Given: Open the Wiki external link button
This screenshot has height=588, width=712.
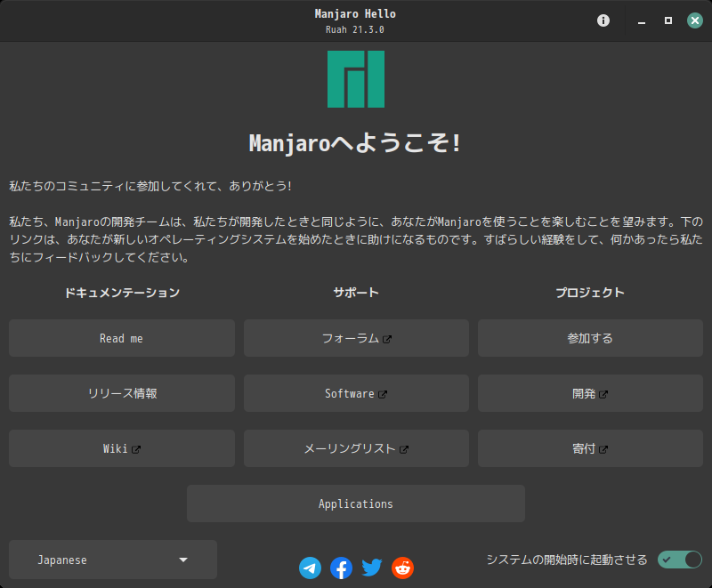Looking at the screenshot, I should (x=122, y=448).
